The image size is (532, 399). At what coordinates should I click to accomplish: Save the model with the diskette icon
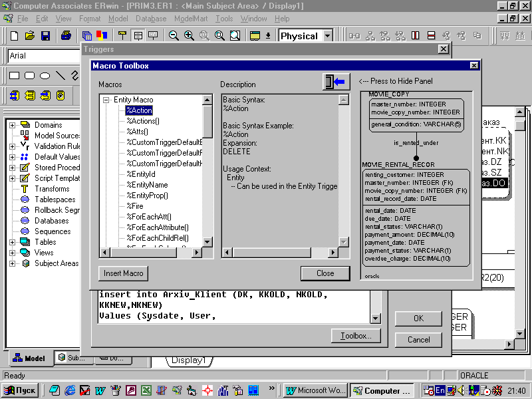point(45,36)
